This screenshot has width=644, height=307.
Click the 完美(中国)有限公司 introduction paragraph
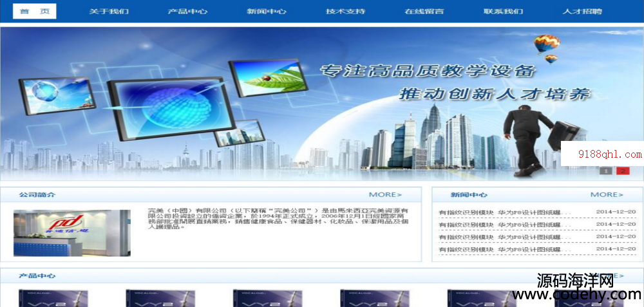278,219
